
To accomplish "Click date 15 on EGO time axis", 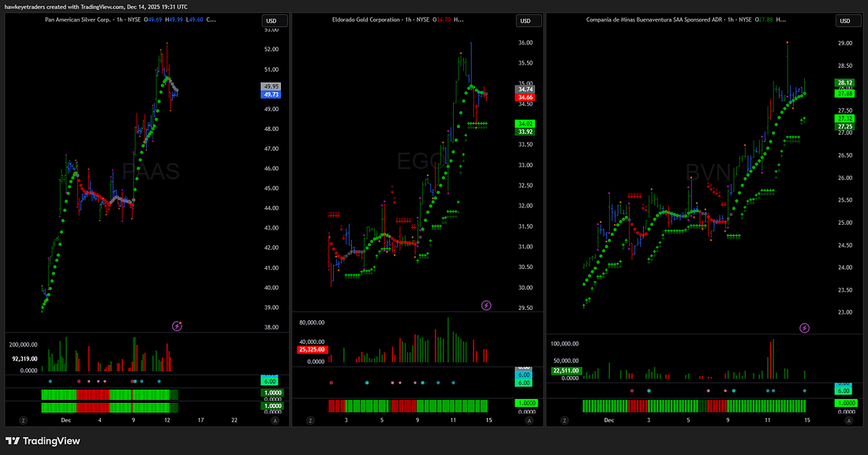I will 488,420.
